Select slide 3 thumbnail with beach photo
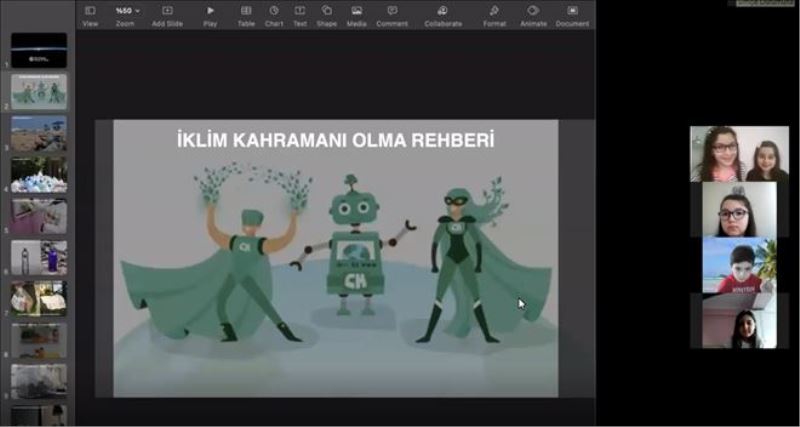800x427 pixels. 39,133
